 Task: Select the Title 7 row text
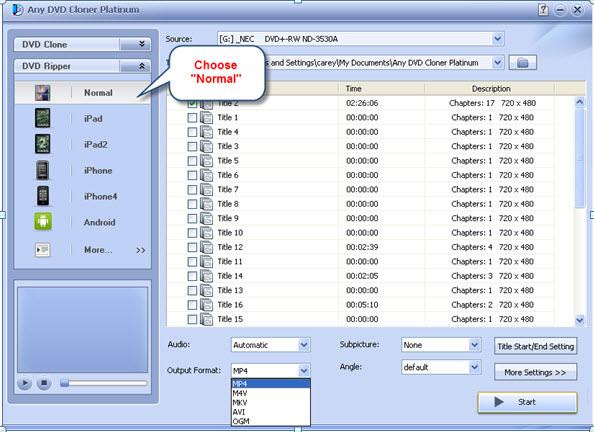[x=228, y=190]
